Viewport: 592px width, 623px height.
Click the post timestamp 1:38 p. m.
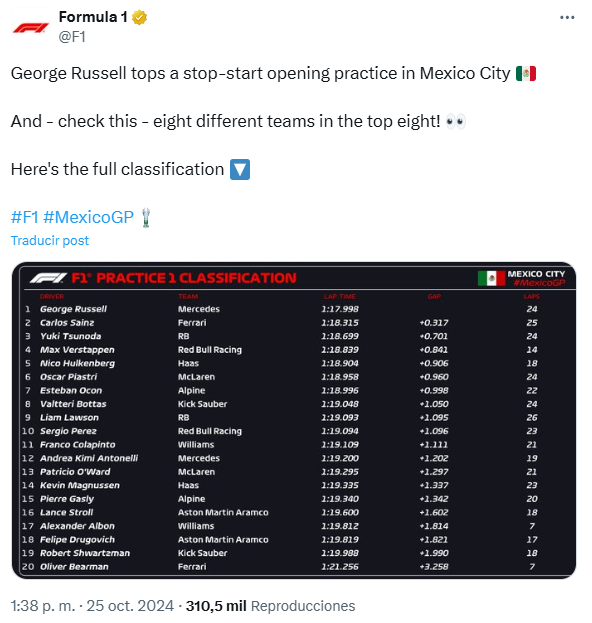coord(43,606)
